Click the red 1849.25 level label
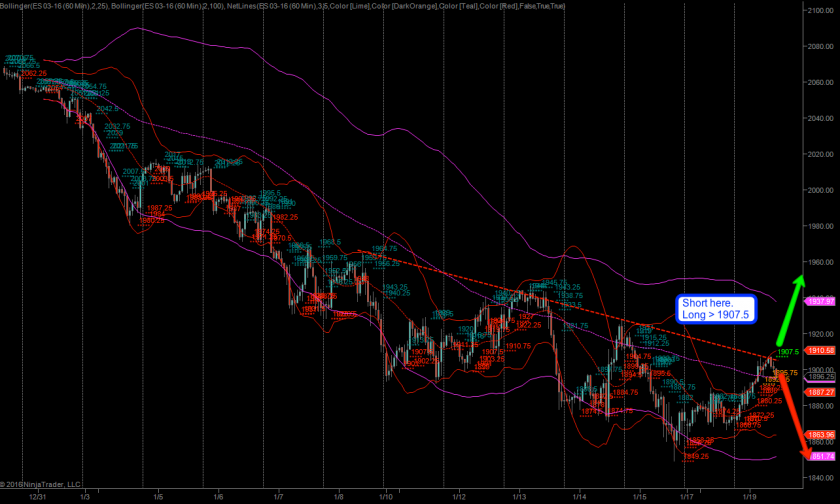This screenshot has width=840, height=504. [696, 456]
